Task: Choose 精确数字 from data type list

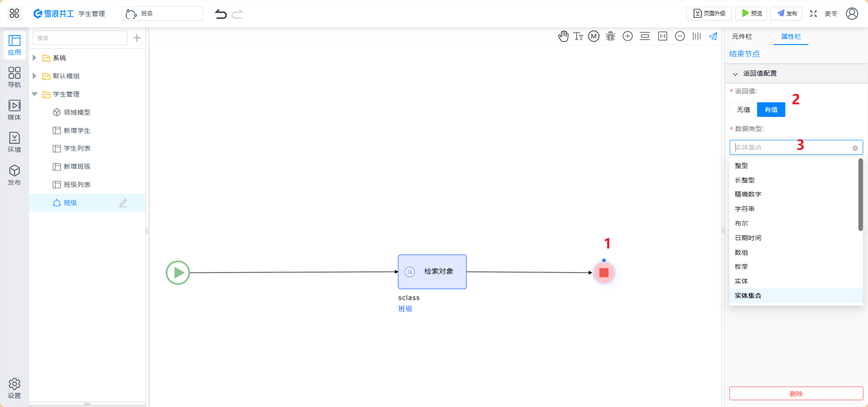Action: pos(793,194)
